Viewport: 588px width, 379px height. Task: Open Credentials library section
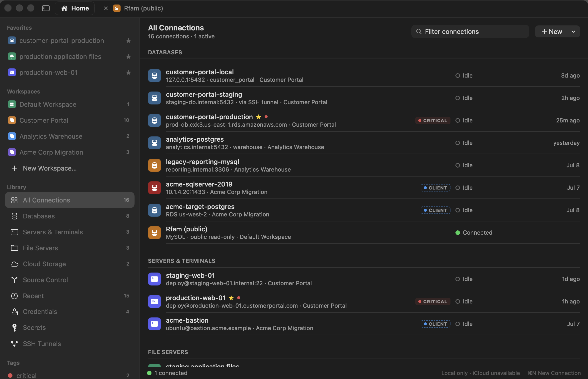pyautogui.click(x=70, y=311)
